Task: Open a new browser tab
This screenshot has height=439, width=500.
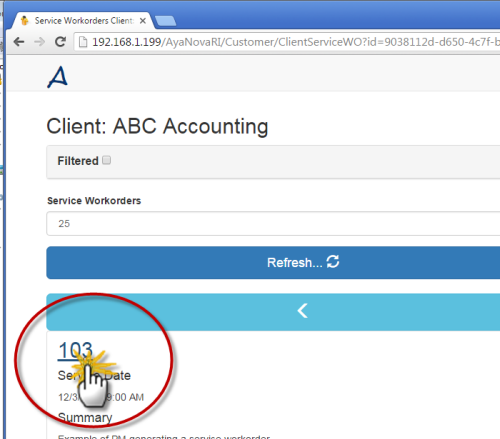Action: click(x=166, y=21)
